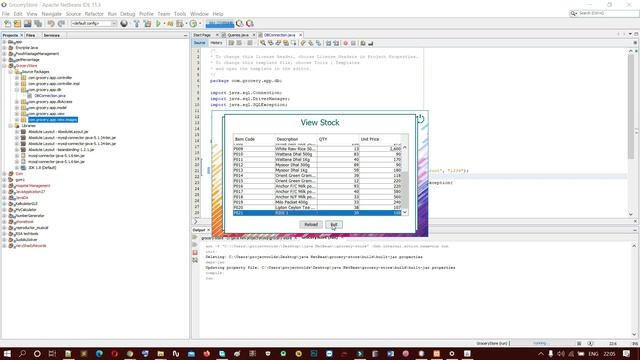The width and height of the screenshot is (640, 360).
Task: Select the Source view button
Action: click(200, 43)
